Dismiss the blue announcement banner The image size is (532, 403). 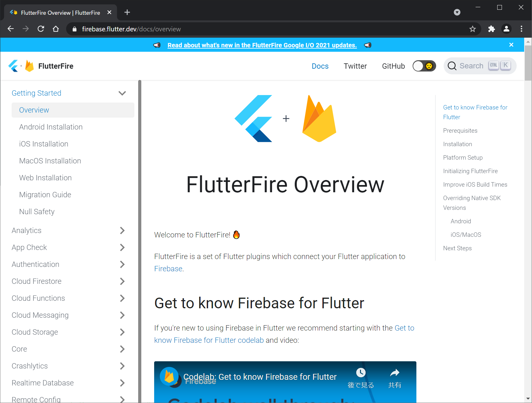511,45
